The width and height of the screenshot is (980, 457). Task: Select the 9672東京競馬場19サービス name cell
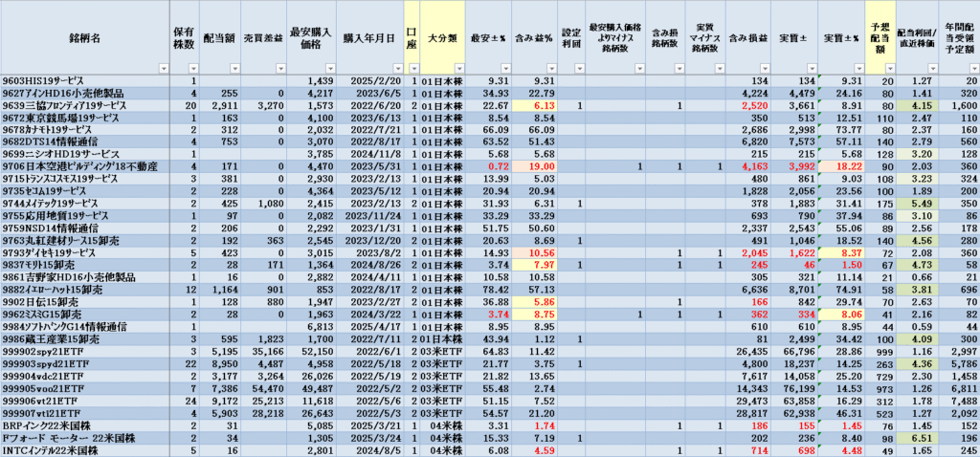click(x=85, y=117)
